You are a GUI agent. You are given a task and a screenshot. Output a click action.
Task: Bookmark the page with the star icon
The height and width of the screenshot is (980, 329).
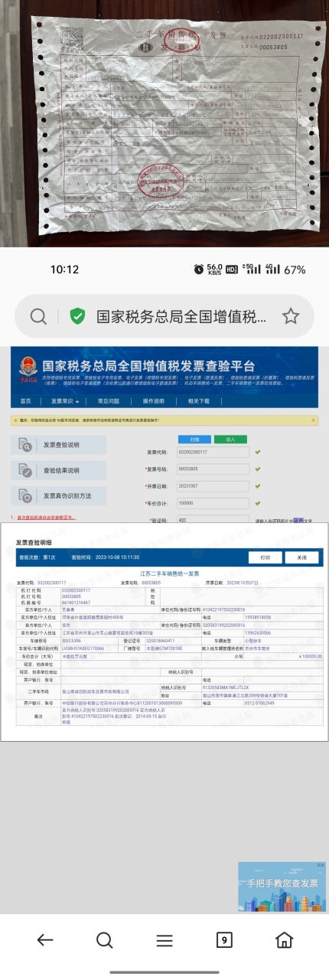pyautogui.click(x=290, y=316)
